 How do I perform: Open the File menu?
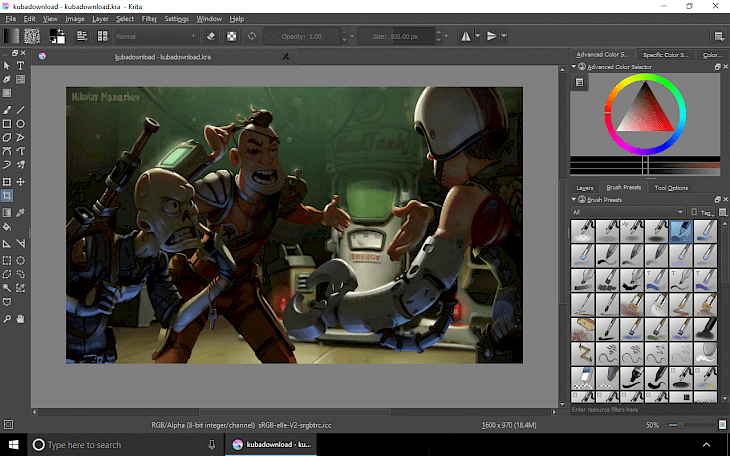click(x=10, y=19)
